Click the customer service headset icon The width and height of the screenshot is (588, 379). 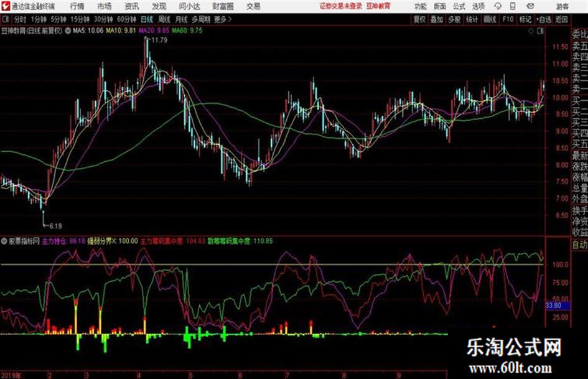point(498,6)
